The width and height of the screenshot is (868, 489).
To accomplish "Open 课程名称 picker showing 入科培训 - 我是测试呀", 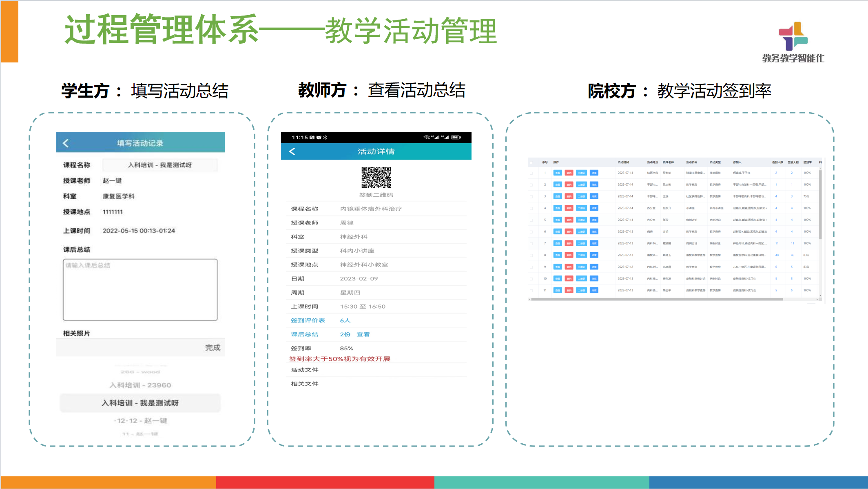I will (x=159, y=165).
